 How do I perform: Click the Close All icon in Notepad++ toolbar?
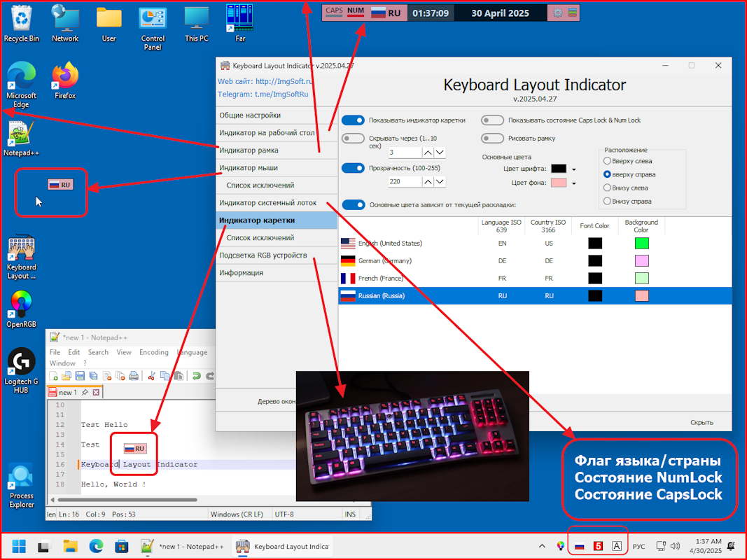tap(120, 376)
